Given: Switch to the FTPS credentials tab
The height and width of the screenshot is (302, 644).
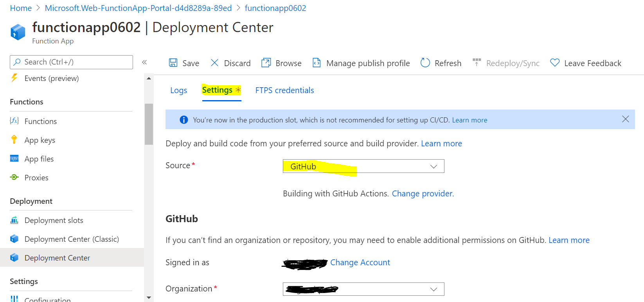Looking at the screenshot, I should (x=284, y=90).
